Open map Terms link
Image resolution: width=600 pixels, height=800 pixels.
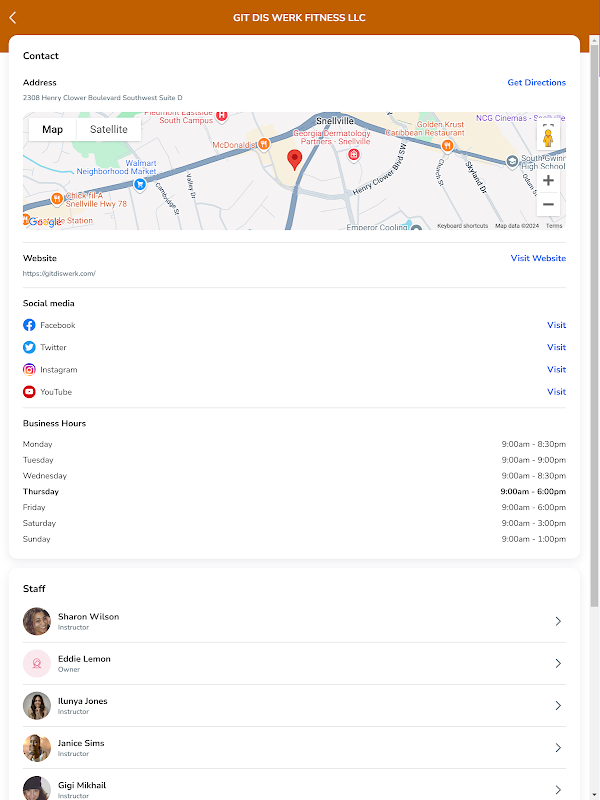(x=554, y=226)
